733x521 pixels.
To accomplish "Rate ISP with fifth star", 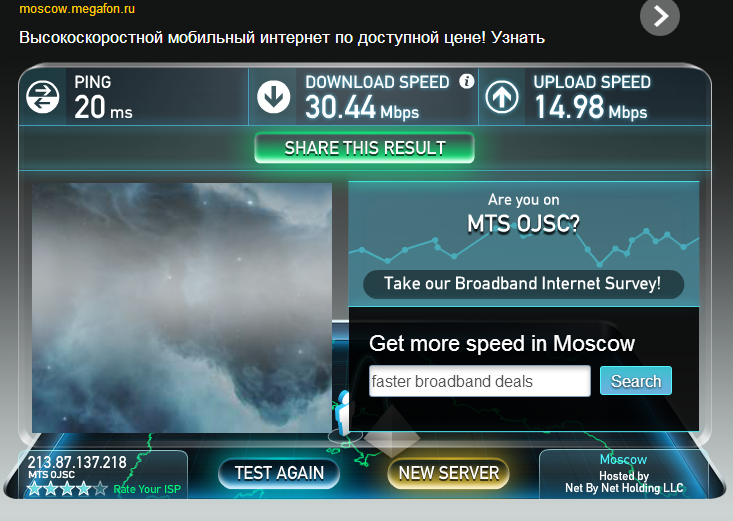I will pos(100,489).
